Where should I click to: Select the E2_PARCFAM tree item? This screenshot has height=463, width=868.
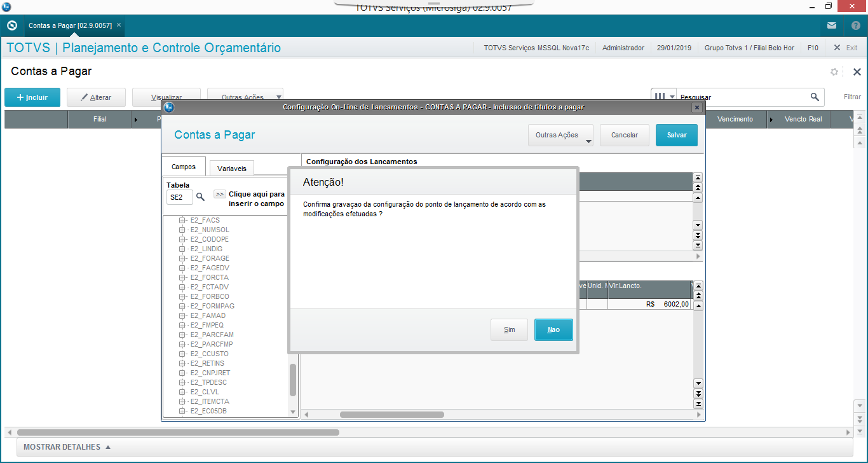pyautogui.click(x=212, y=335)
